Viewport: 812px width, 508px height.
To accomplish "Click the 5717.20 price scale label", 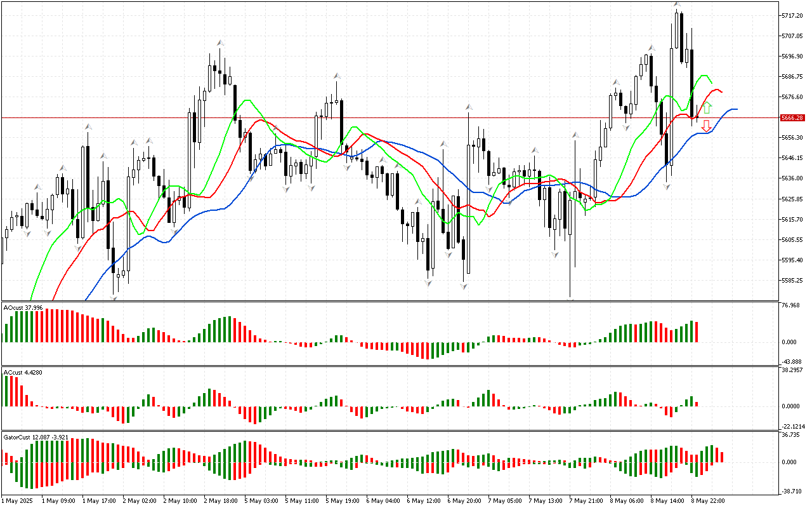I will pos(792,15).
